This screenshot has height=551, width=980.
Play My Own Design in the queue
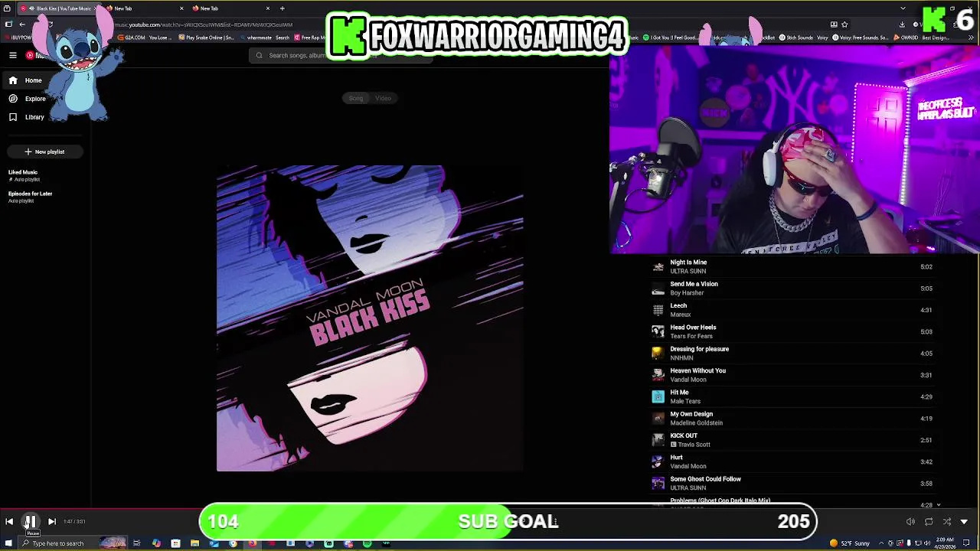(792, 419)
